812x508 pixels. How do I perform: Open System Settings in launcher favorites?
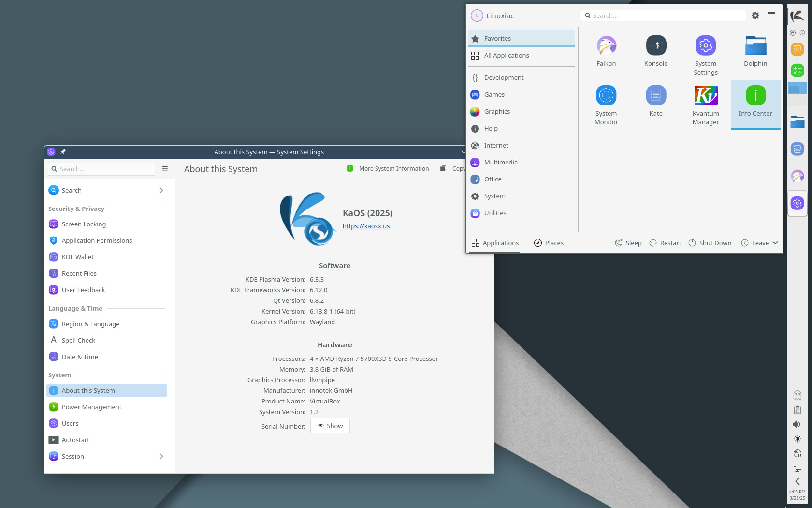tap(706, 56)
